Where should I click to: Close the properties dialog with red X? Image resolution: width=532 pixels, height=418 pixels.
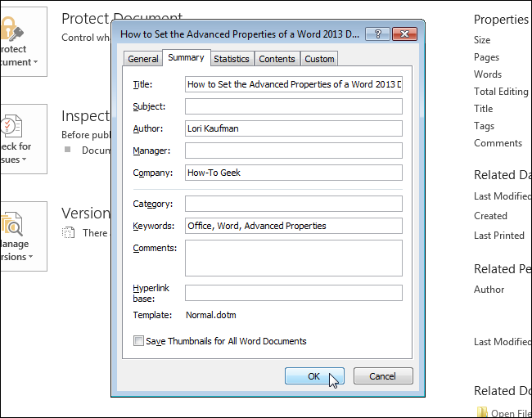tap(404, 34)
